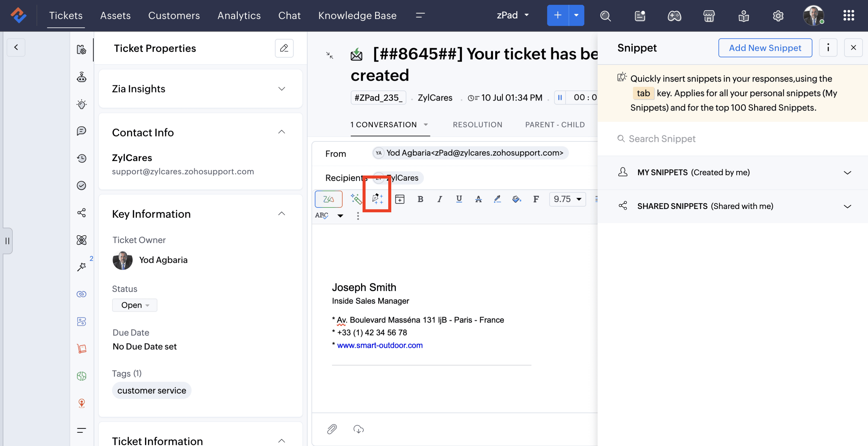Click the customer service tag
Screen dimensions: 868x446
[x=152, y=391]
